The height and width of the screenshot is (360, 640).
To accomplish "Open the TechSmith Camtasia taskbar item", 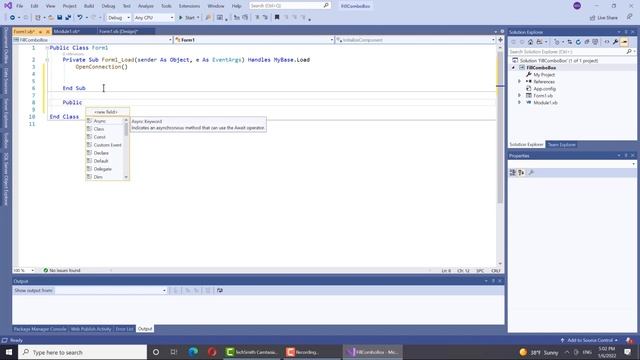I will (252, 352).
